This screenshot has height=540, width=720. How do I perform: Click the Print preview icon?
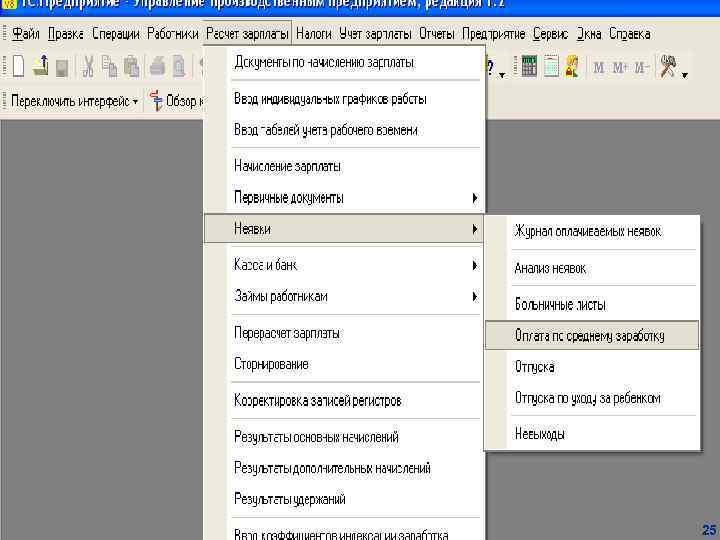coord(179,67)
